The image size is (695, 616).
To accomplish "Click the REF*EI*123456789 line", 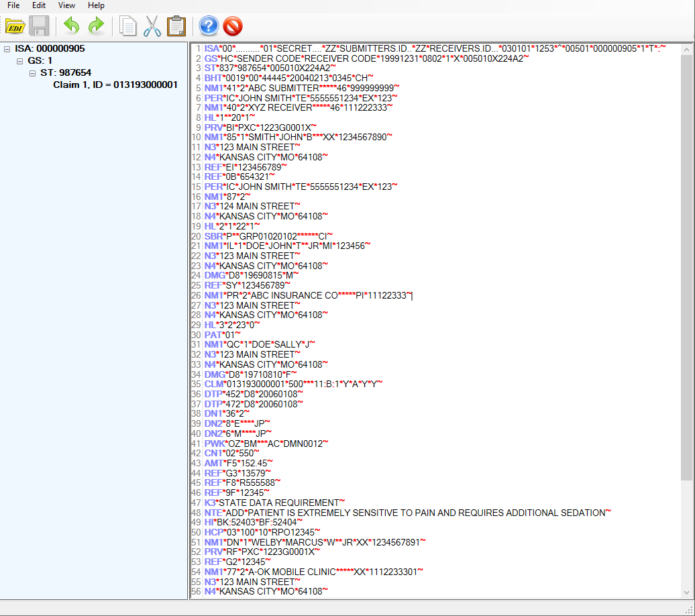I will [246, 167].
